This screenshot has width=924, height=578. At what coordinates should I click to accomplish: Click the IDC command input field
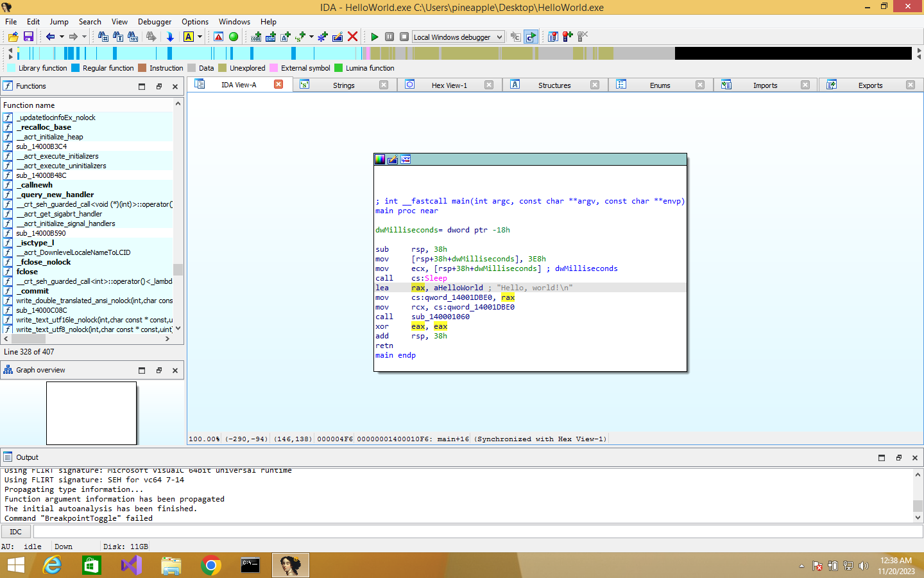pos(477,532)
